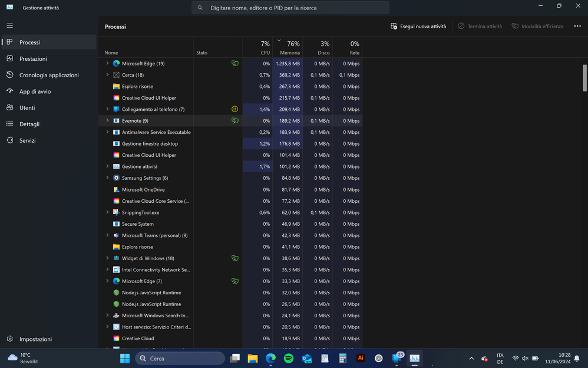Viewport: 588px width, 368px height.
Task: Click the search field in the title bar
Action: pyautogui.click(x=290, y=8)
